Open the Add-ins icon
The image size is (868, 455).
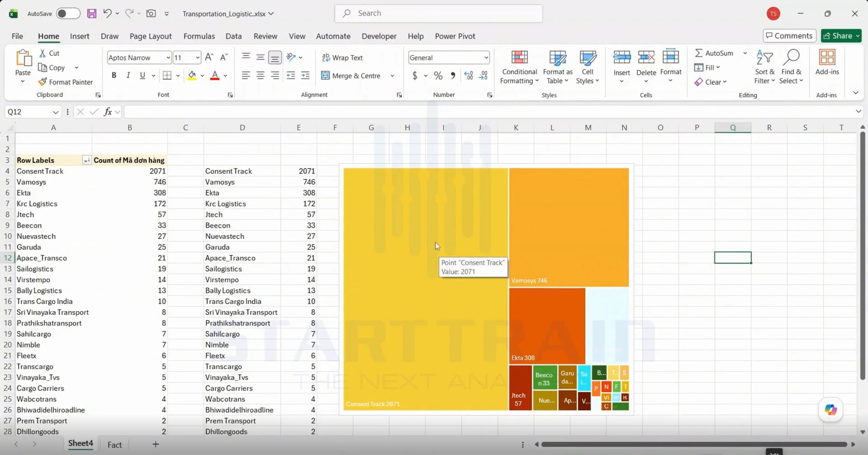point(827,63)
